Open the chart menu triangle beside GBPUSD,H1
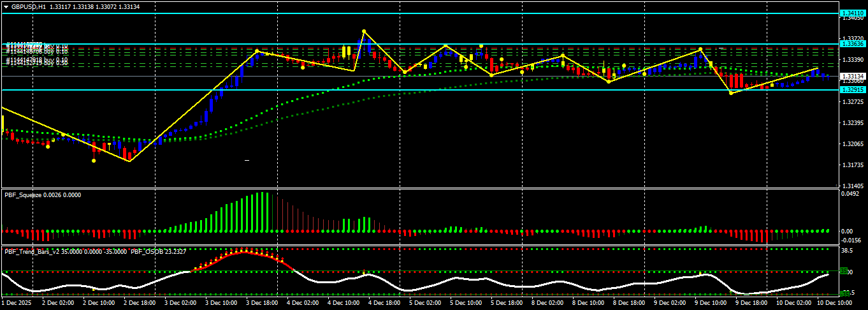This screenshot has width=868, height=310. (x=6, y=6)
